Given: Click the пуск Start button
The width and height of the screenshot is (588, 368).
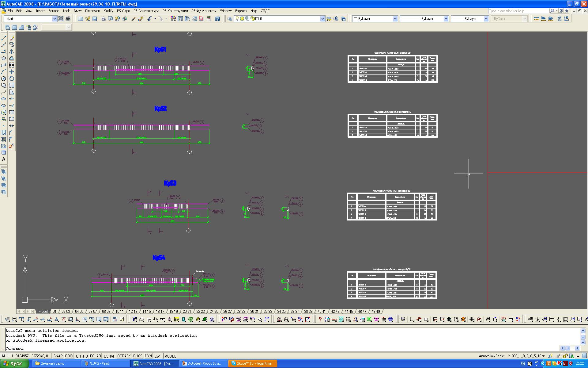Looking at the screenshot, I should click(14, 363).
